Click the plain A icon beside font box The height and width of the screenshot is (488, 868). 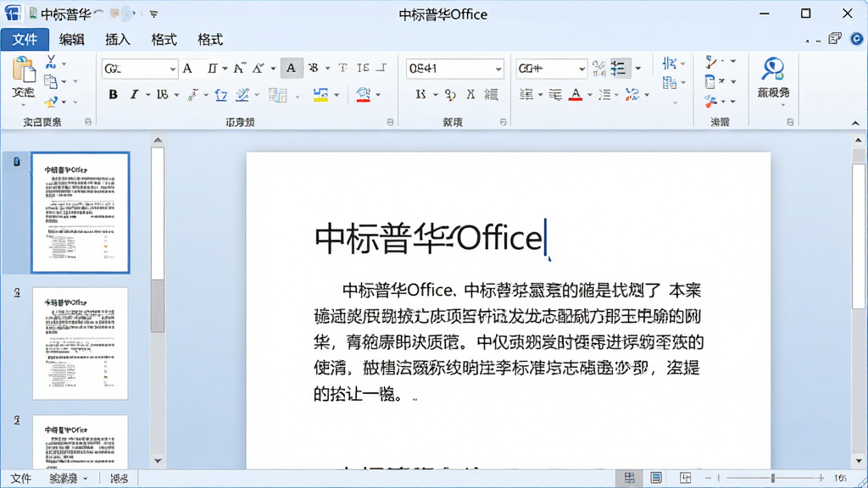(x=187, y=68)
